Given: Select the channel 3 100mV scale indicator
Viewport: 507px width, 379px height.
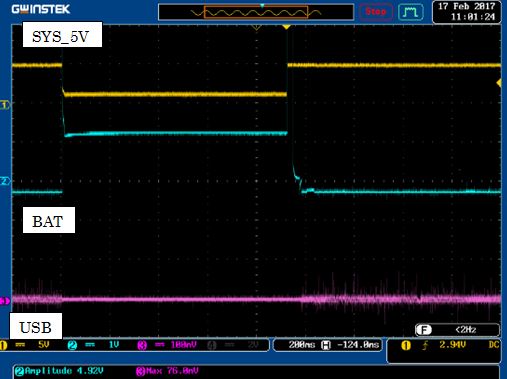Looking at the screenshot, I should point(167,345).
